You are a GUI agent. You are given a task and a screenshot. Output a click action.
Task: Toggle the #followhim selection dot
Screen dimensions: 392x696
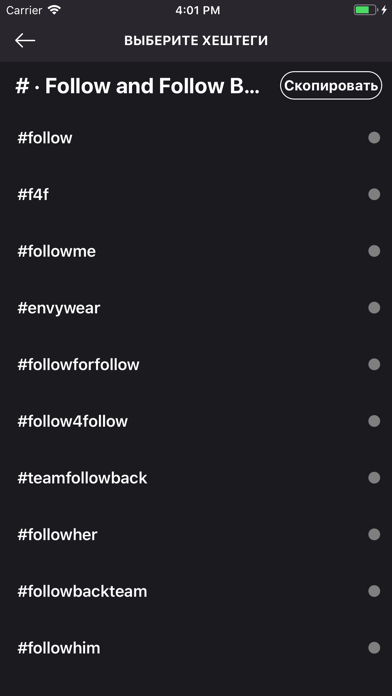[374, 648]
